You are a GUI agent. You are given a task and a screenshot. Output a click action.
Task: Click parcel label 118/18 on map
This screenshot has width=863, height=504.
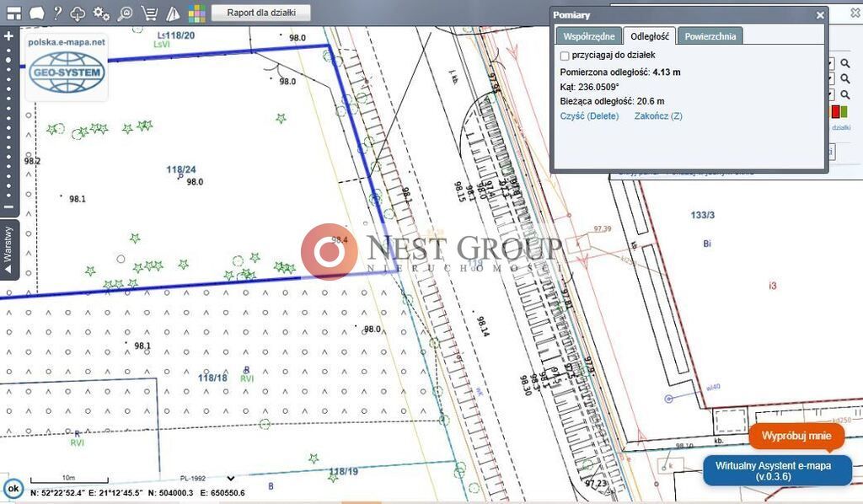pyautogui.click(x=212, y=378)
